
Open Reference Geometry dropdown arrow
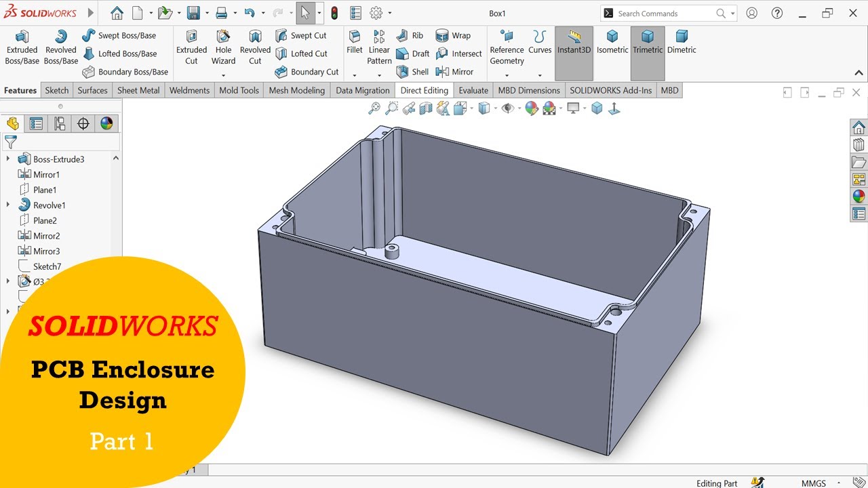point(507,75)
